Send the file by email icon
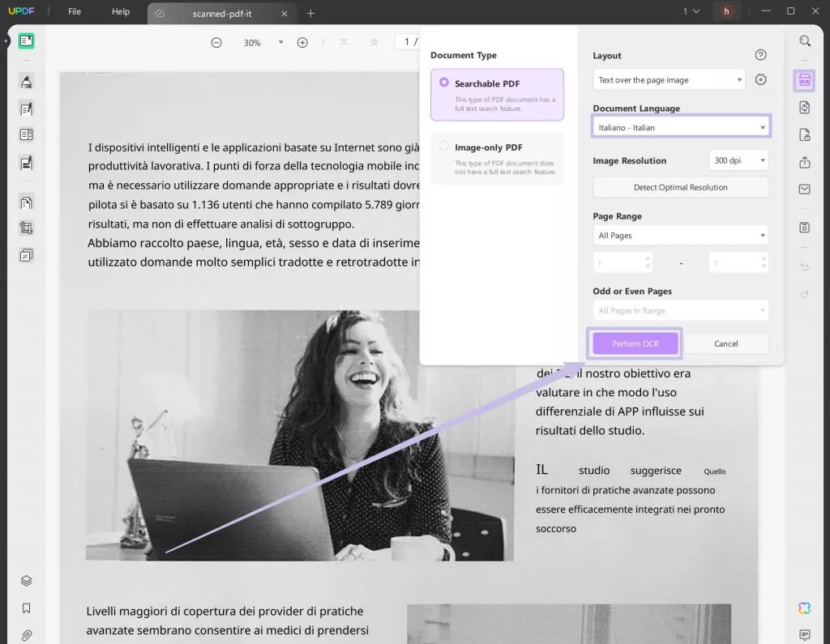Image resolution: width=830 pixels, height=644 pixels. coord(805,189)
